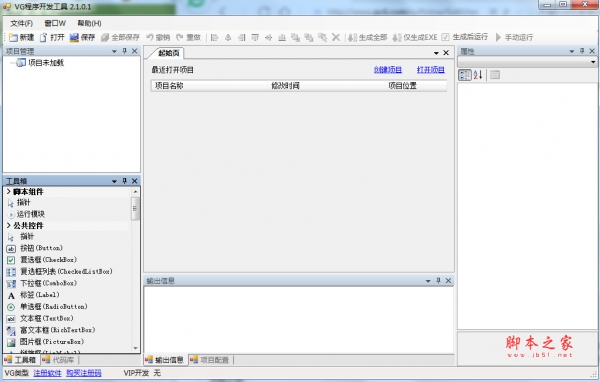This screenshot has width=600, height=382.
Task: Click the 保存 (Save) toolbar button
Action: (x=82, y=37)
